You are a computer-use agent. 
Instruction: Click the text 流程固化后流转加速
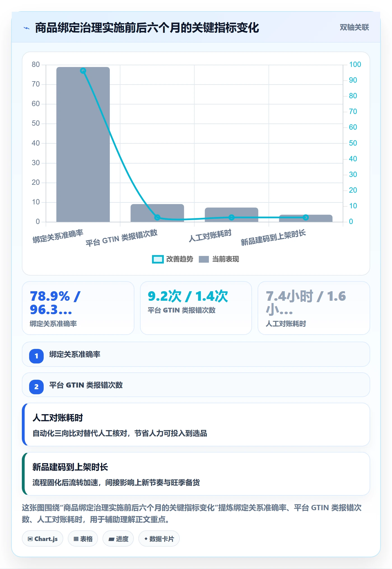[x=65, y=483]
